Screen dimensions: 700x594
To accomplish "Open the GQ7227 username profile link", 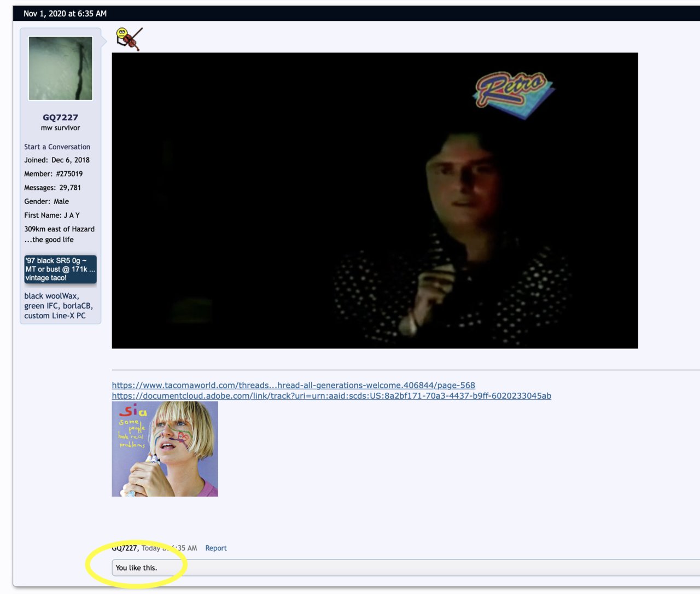I will click(x=60, y=117).
